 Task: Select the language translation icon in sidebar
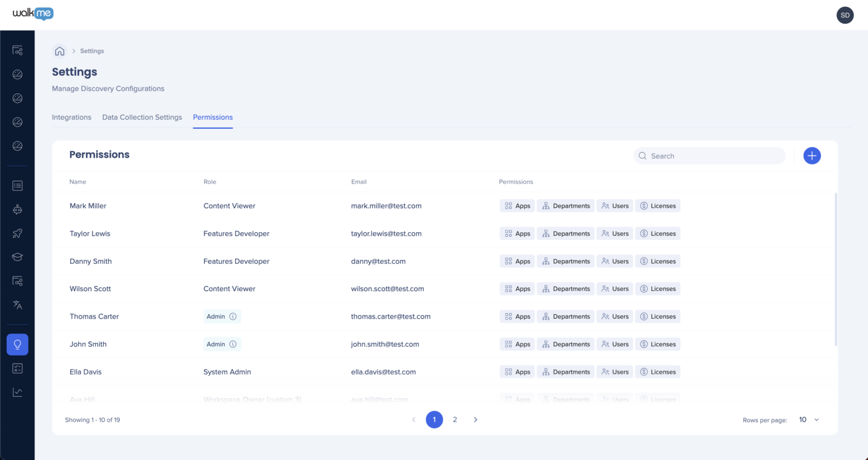click(17, 305)
